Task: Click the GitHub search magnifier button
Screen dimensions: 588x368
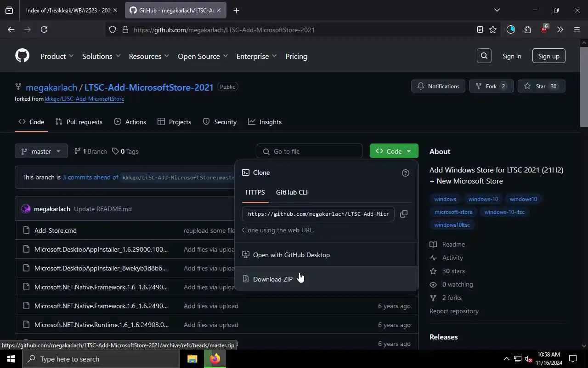Action: [x=484, y=56]
